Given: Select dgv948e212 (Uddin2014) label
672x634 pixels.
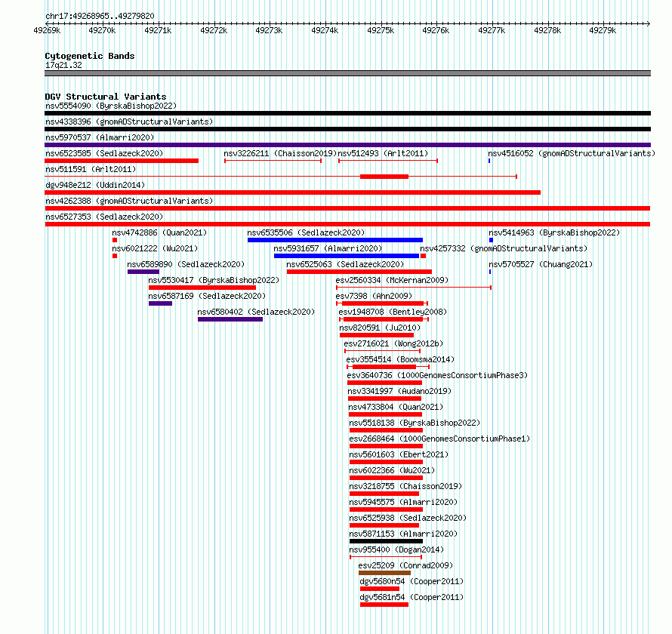Looking at the screenshot, I should pos(95,185).
